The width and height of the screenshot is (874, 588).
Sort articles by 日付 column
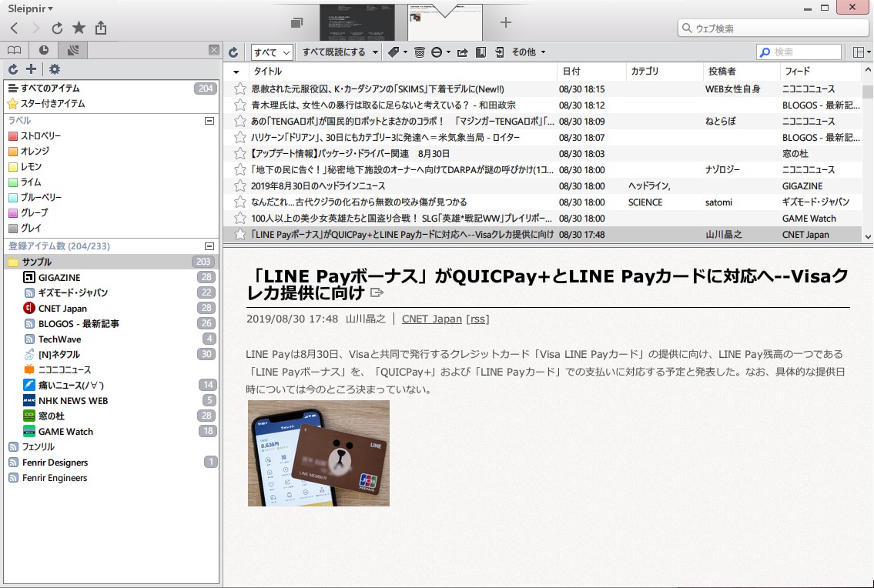[x=591, y=72]
